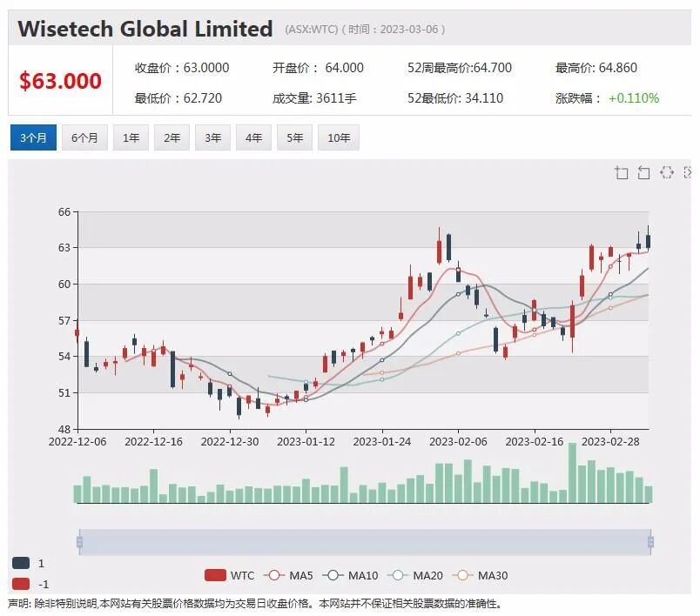Toggle the WTC candlestick series in legend
The height and width of the screenshot is (616, 700).
(229, 575)
